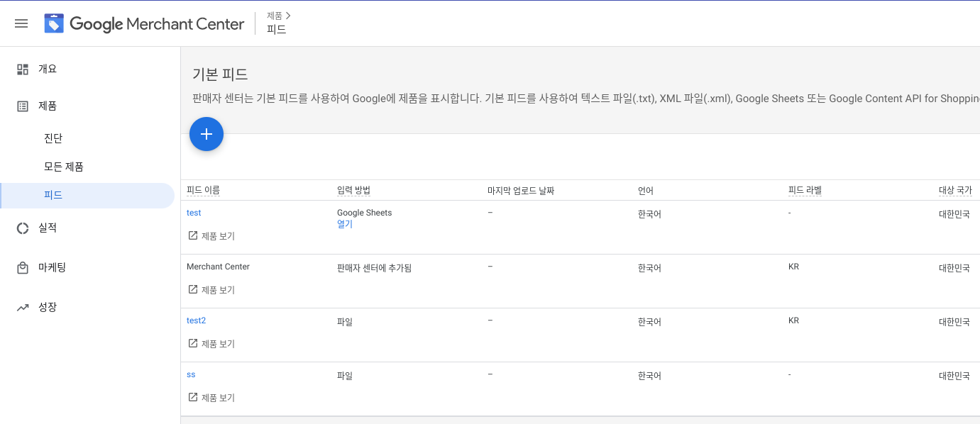Open the test feed link
The height and width of the screenshot is (424, 980).
194,213
